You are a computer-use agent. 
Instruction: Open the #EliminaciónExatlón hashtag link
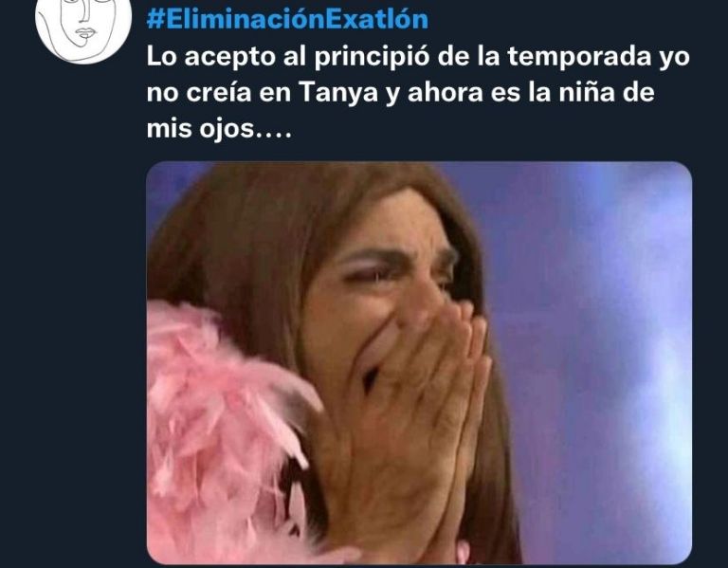point(287,19)
